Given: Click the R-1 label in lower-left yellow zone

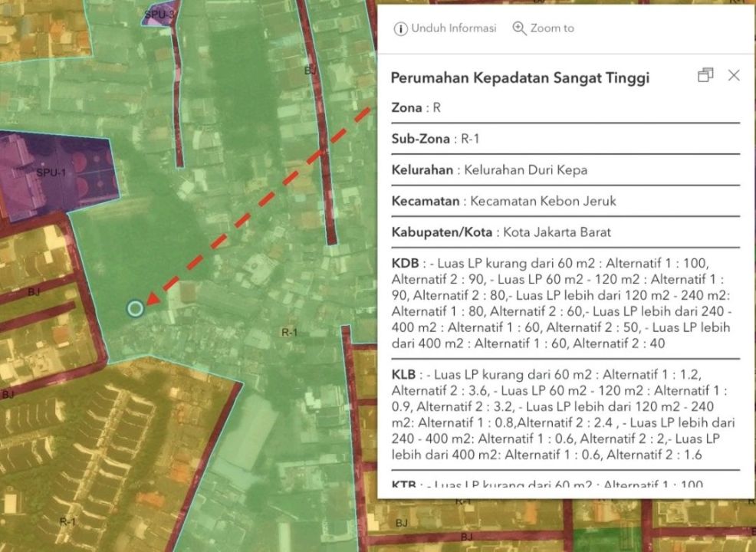Looking at the screenshot, I should click(x=67, y=521).
